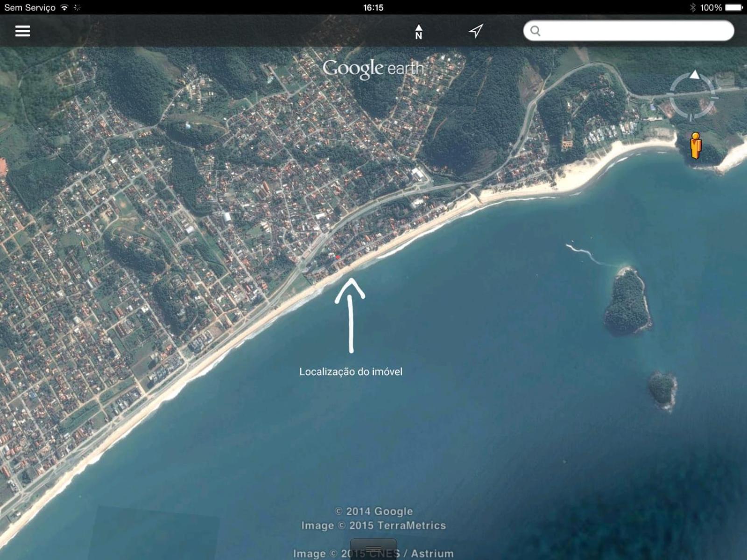Tap the Bluetooth status icon
Screen dimensions: 747x560
tap(692, 7)
